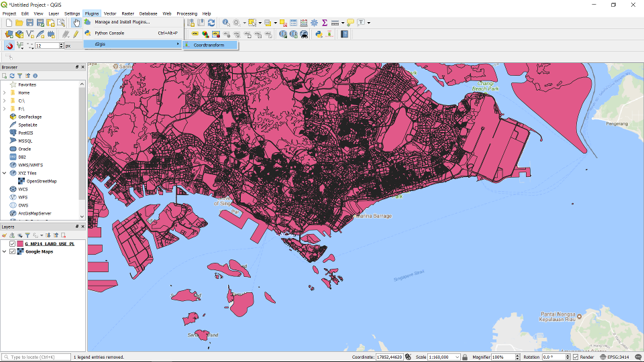Expand the Home folder in Browser
This screenshot has width=644, height=362.
pyautogui.click(x=5, y=93)
